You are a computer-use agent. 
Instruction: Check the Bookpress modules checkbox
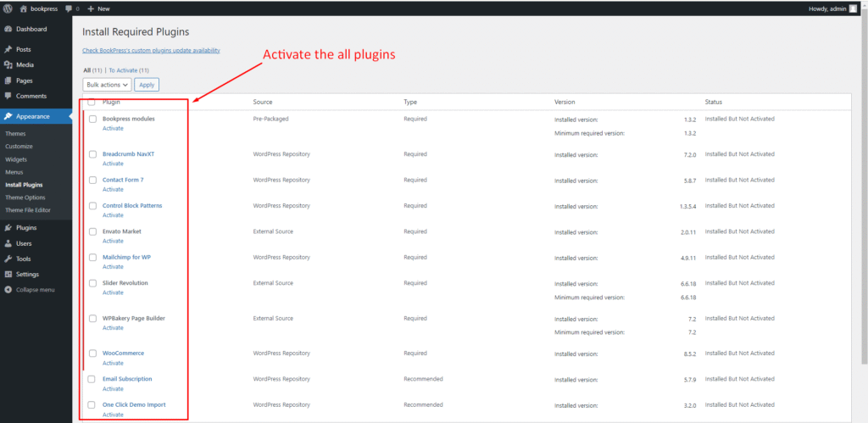coord(93,119)
